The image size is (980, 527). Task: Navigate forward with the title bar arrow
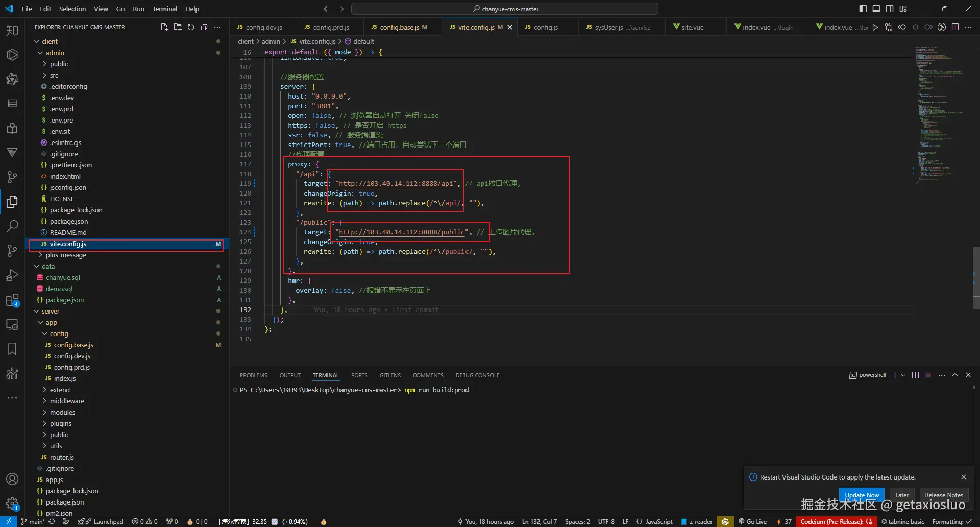[x=341, y=9]
